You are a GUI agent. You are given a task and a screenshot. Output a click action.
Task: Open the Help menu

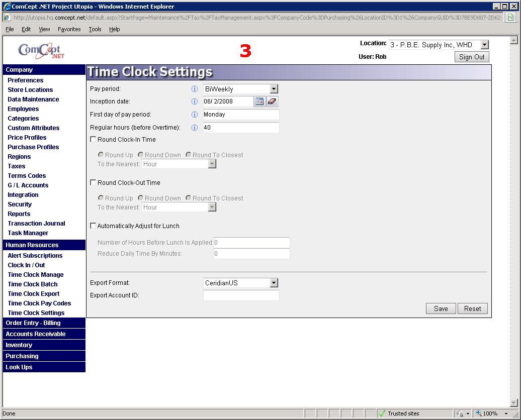pyautogui.click(x=115, y=29)
